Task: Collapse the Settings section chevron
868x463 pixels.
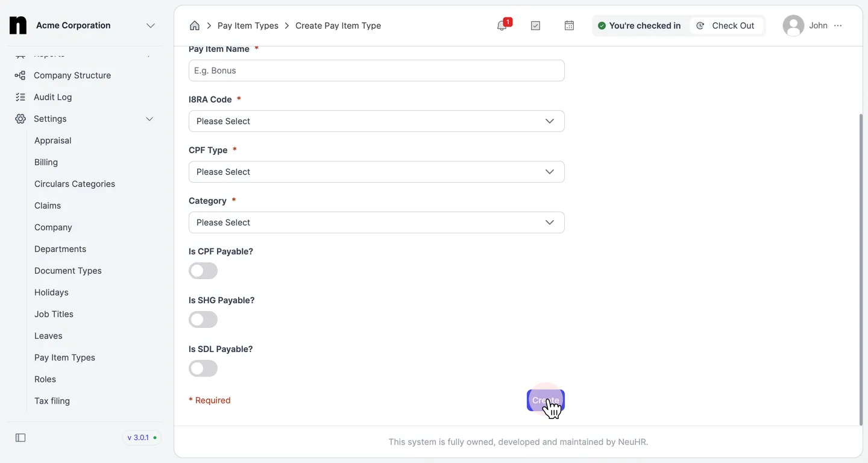Action: click(149, 119)
